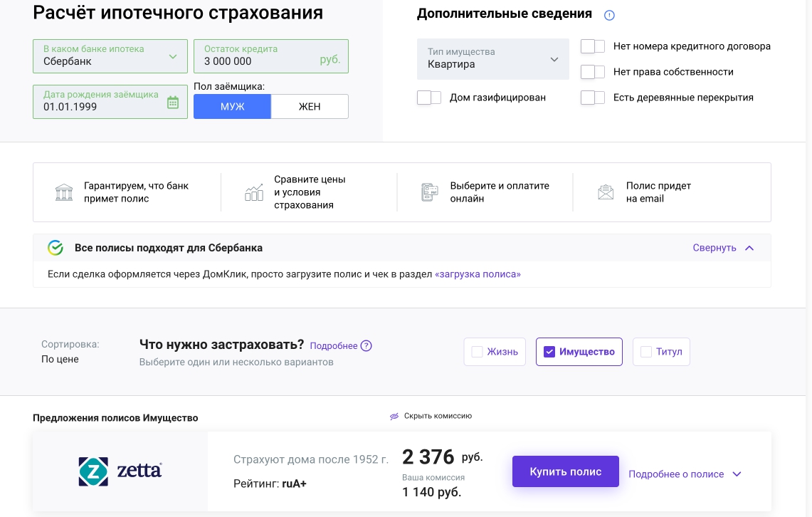The width and height of the screenshot is (812, 517).
Task: Uncheck the Имущество insurance option
Action: [x=579, y=352]
